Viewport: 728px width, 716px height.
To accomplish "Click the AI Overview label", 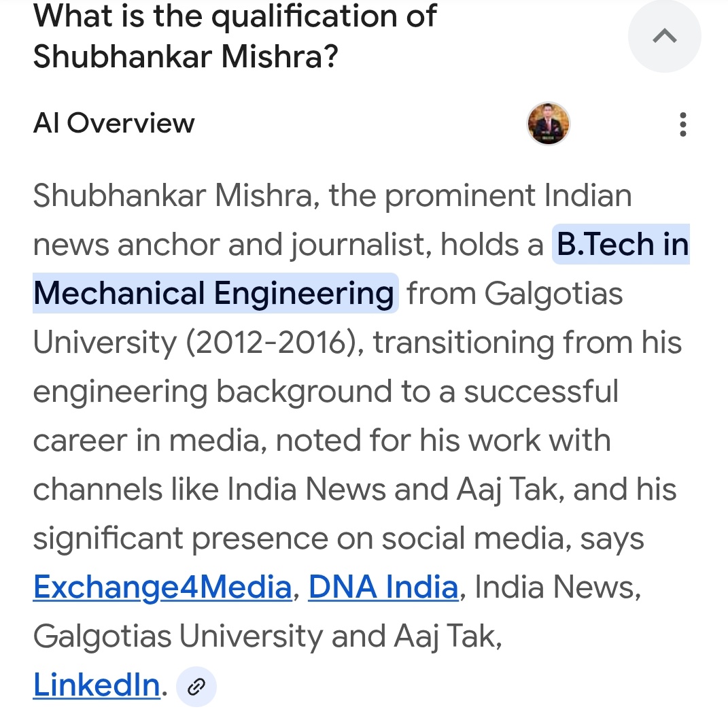I will [114, 123].
